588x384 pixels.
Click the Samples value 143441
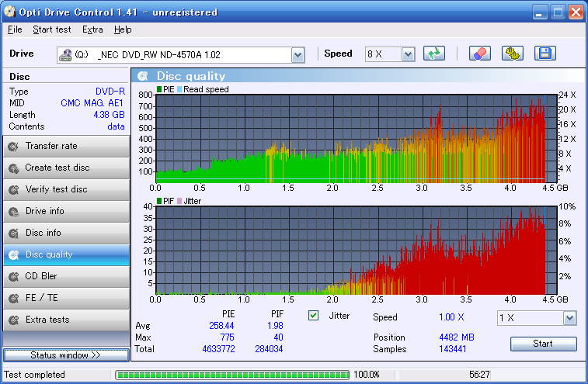pos(453,349)
